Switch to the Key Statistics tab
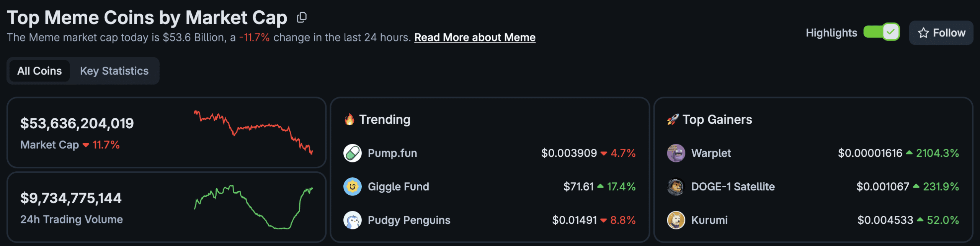This screenshot has width=980, height=246. pyautogui.click(x=114, y=71)
